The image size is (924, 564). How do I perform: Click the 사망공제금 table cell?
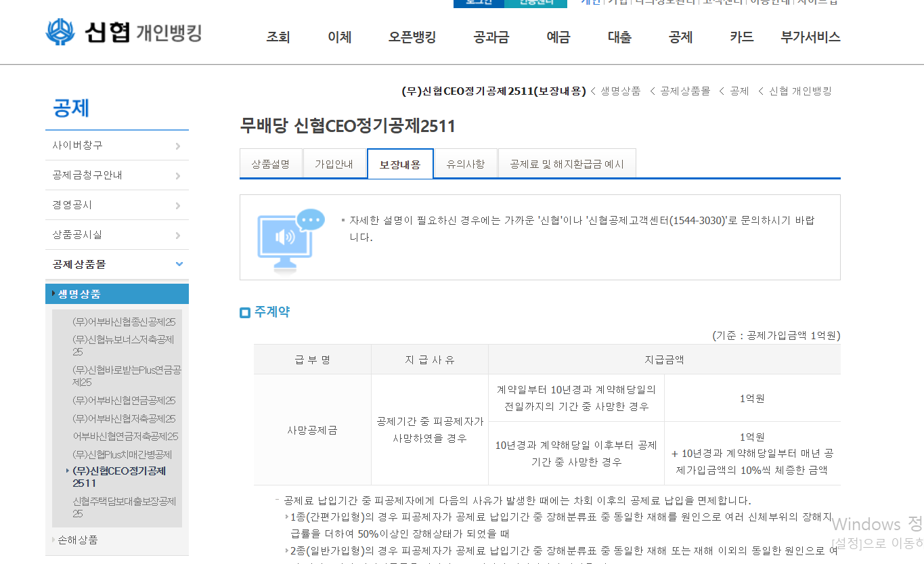313,430
